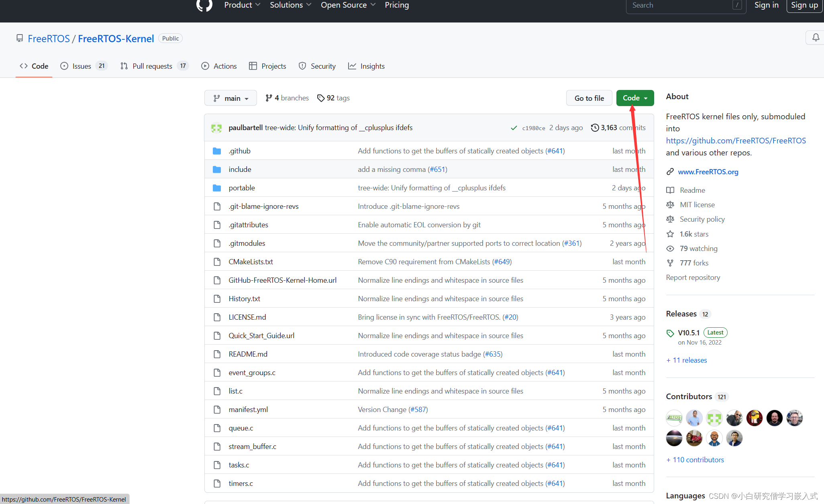
Task: Click paulbartell's avatar in the commit row
Action: (x=217, y=128)
